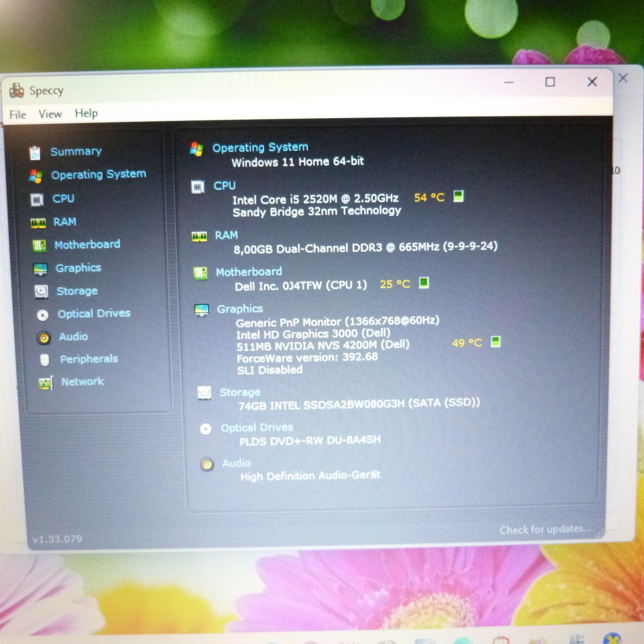Click the Windows flag icon in sidebar
Image resolution: width=644 pixels, height=644 pixels.
(x=36, y=176)
